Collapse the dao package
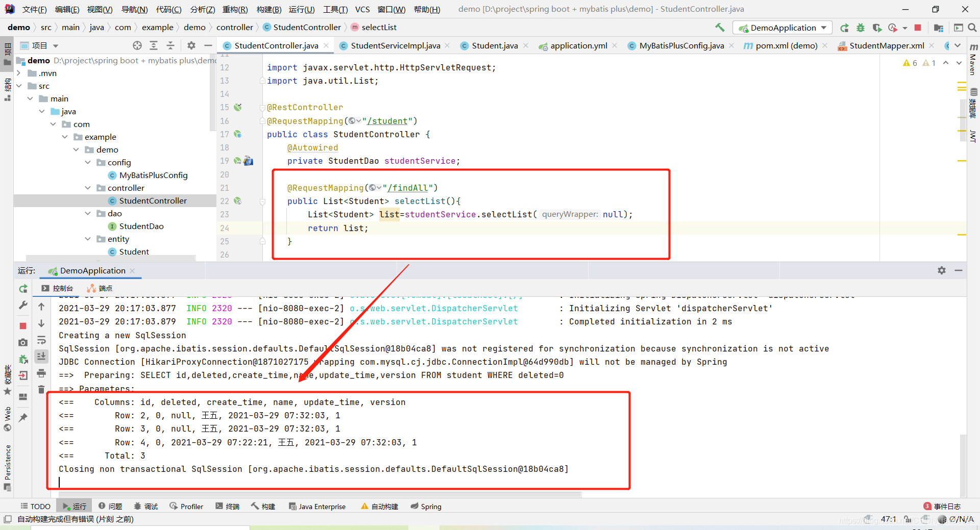The height and width of the screenshot is (530, 980). [88, 213]
